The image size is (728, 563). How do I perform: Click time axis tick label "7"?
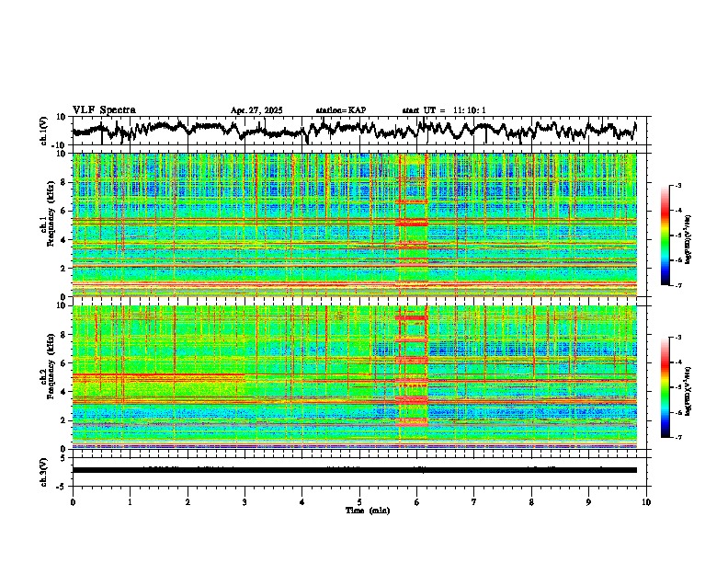tap(474, 502)
